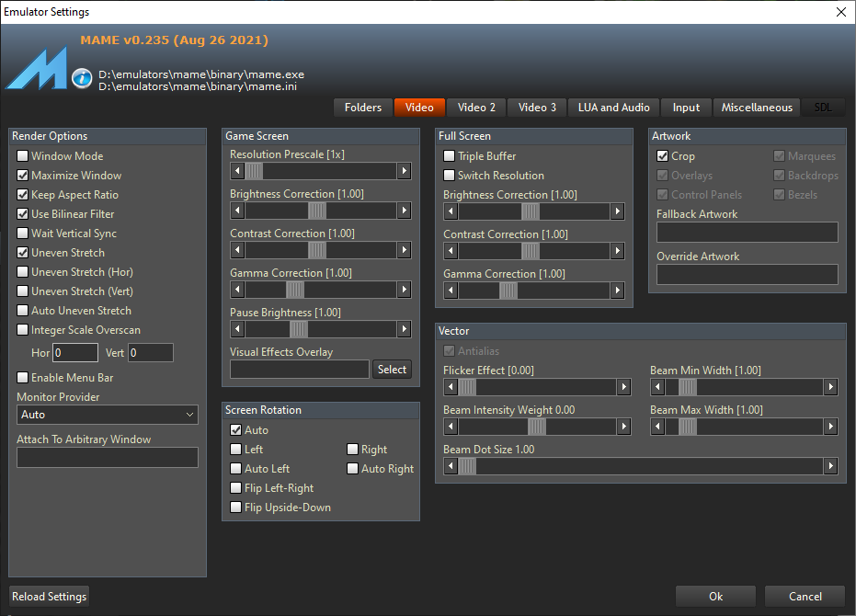This screenshot has width=856, height=616.
Task: Click the Fallback Artwork text field
Action: point(747,233)
